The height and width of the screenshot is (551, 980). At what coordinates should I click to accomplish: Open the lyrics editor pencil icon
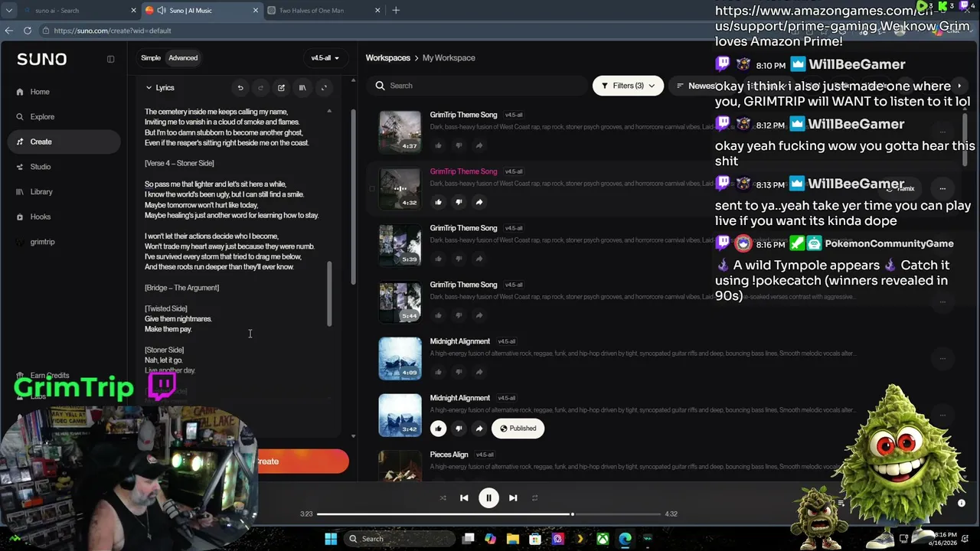281,88
